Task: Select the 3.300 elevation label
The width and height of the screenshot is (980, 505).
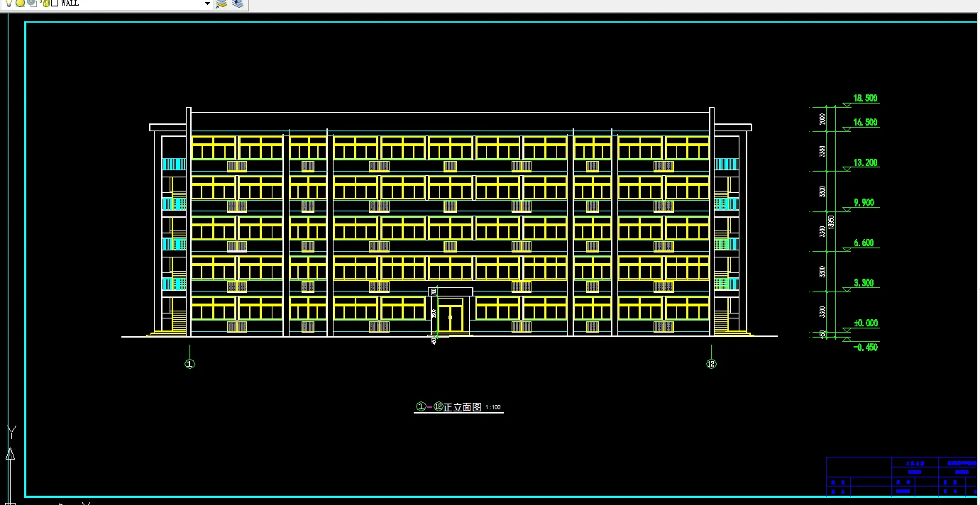Action: [864, 283]
